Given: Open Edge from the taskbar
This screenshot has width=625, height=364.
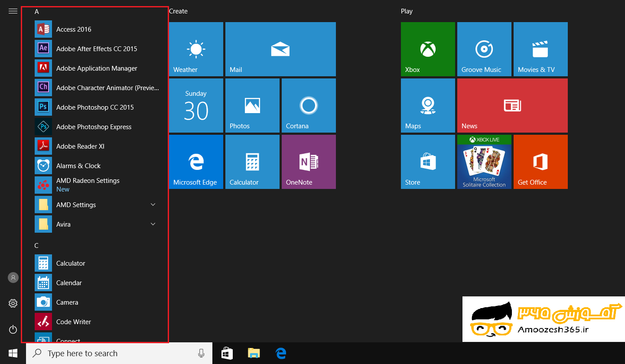Looking at the screenshot, I should click(281, 354).
